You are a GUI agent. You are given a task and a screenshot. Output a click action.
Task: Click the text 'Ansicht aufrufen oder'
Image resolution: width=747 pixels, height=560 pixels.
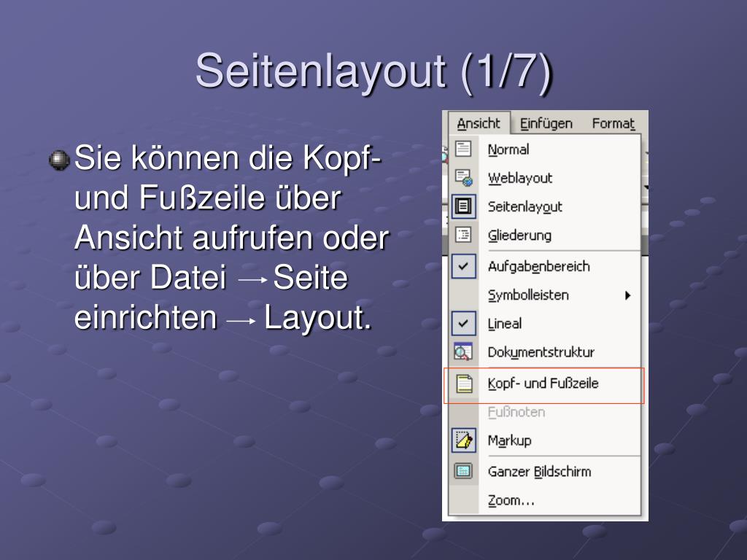coord(231,238)
